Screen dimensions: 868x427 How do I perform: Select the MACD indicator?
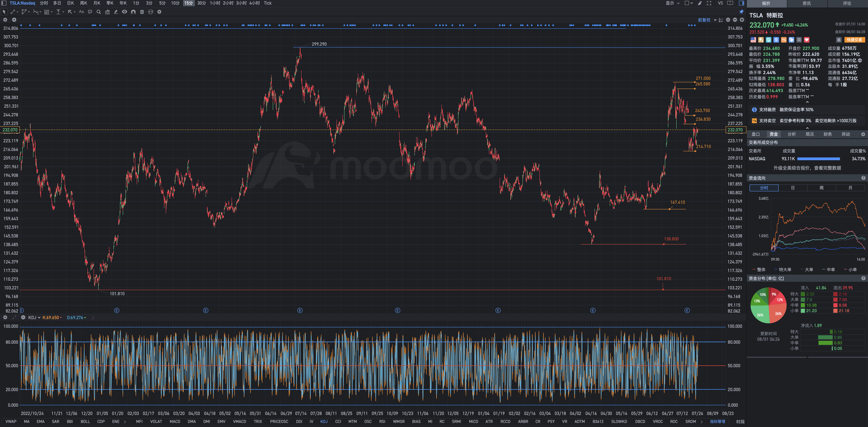(x=175, y=422)
